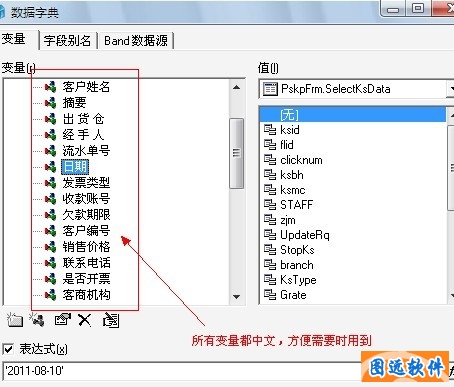The width and height of the screenshot is (454, 387).
Task: Select the 是否开票 variable
Action: [86, 279]
